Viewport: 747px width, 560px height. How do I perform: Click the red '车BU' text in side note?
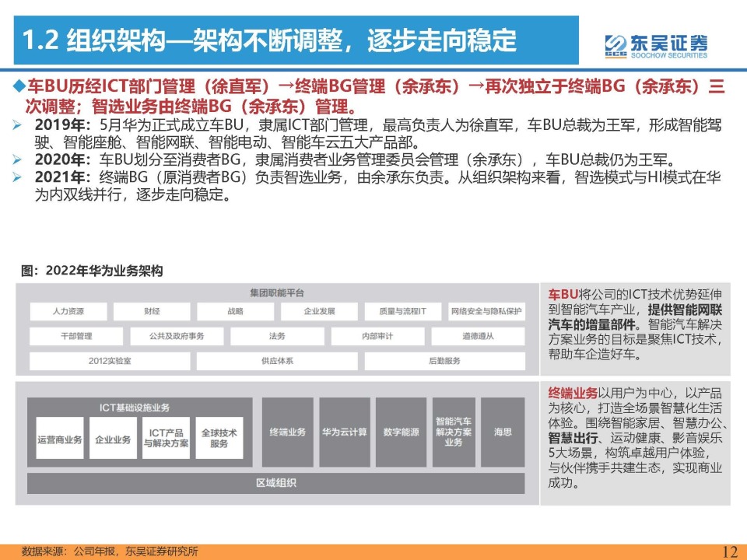[x=563, y=295]
